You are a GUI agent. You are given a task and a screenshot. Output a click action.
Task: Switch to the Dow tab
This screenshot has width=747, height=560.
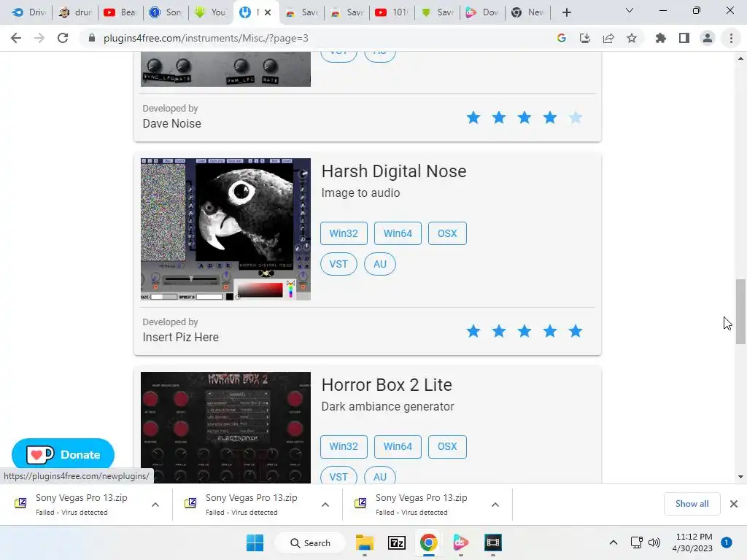click(x=482, y=12)
